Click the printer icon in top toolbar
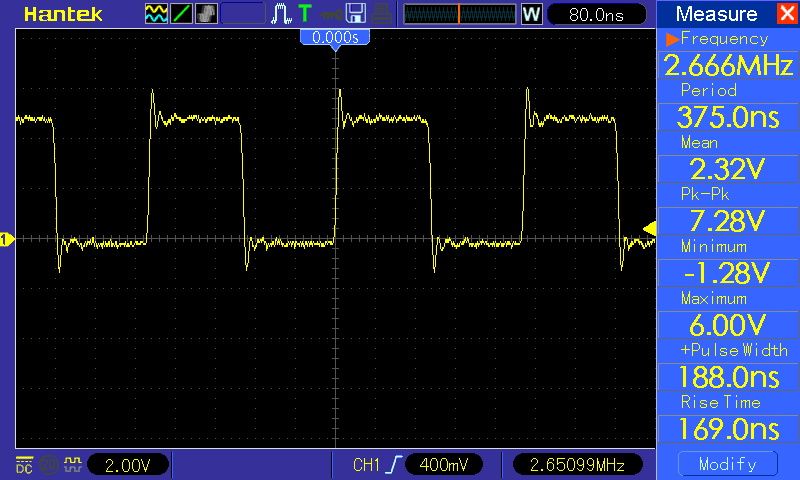The height and width of the screenshot is (480, 800). point(381,14)
